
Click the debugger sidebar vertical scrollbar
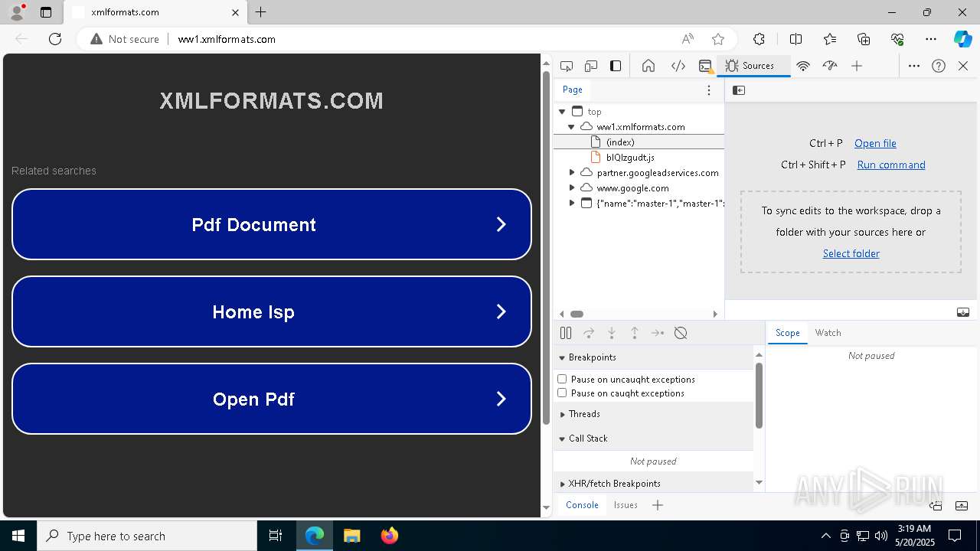pos(759,396)
